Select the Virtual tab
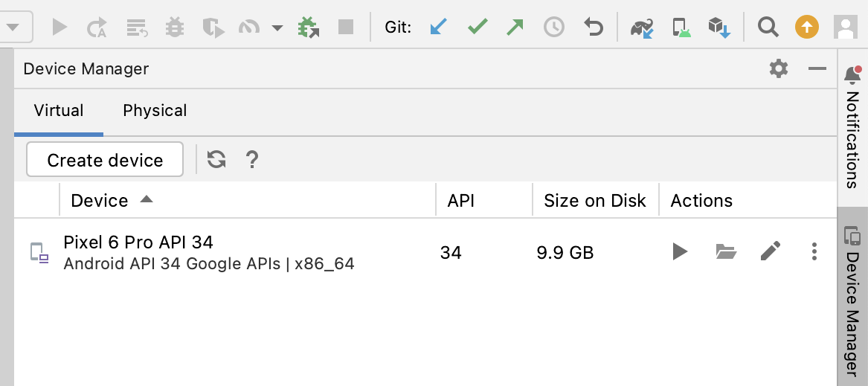The height and width of the screenshot is (386, 868). (x=59, y=111)
